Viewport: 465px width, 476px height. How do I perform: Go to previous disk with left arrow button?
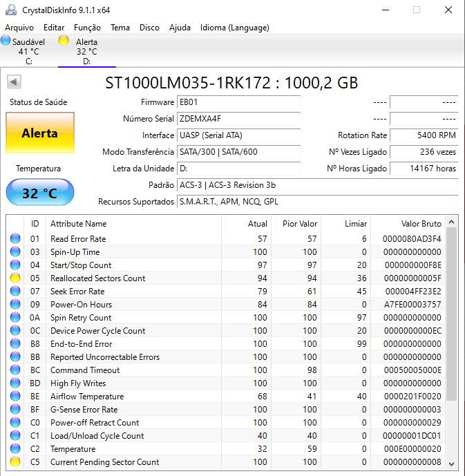click(x=14, y=82)
